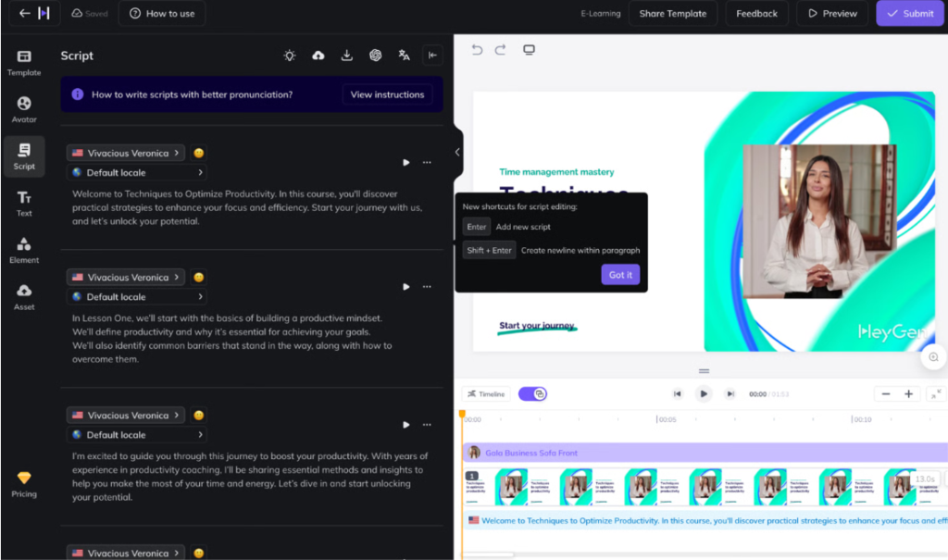The height and width of the screenshot is (560, 948).
Task: Click View instructions button
Action: 387,94
